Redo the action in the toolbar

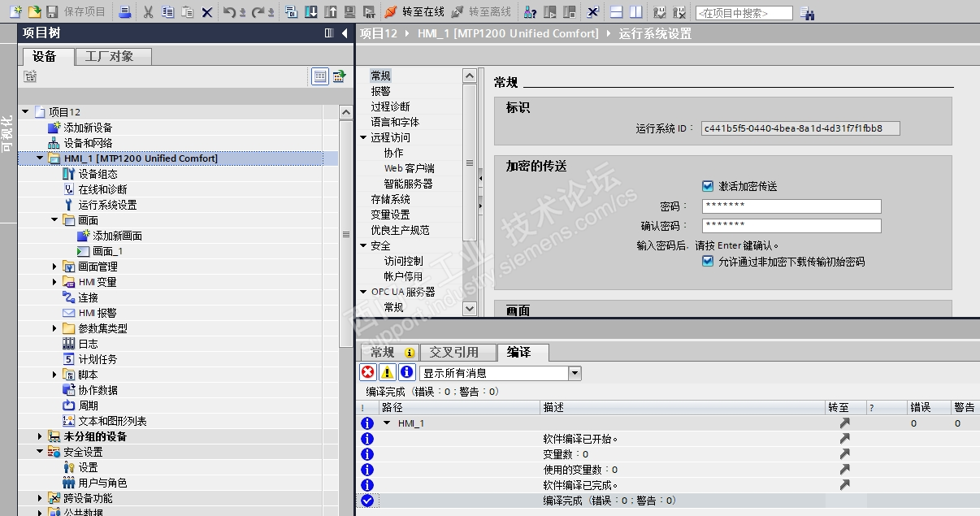point(258,12)
